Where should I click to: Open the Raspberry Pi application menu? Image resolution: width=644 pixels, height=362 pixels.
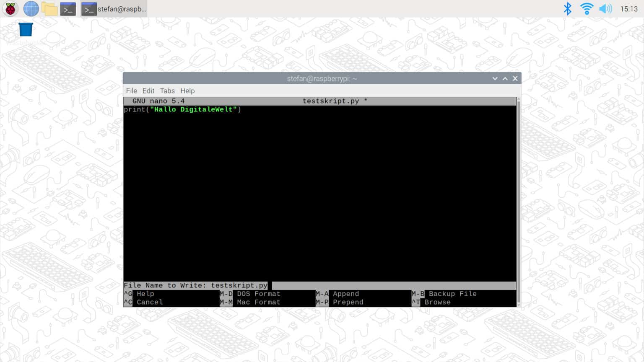coord(10,8)
